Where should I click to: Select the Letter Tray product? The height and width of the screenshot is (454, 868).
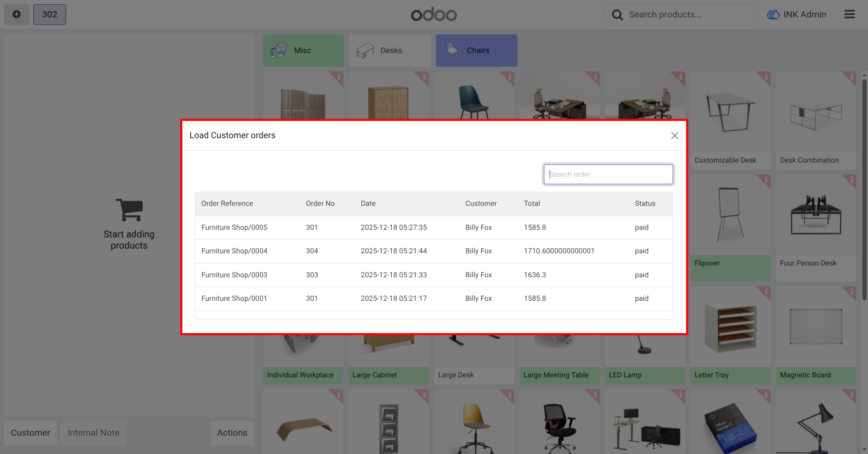[x=730, y=336]
